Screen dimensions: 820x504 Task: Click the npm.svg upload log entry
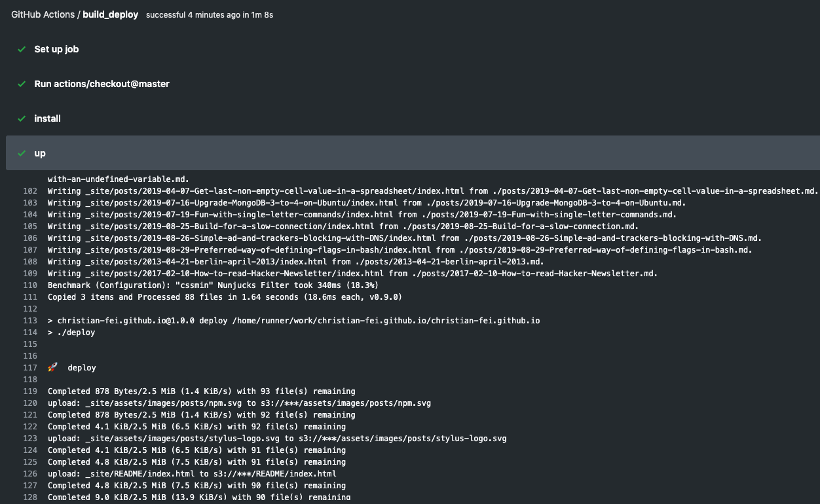click(x=238, y=403)
